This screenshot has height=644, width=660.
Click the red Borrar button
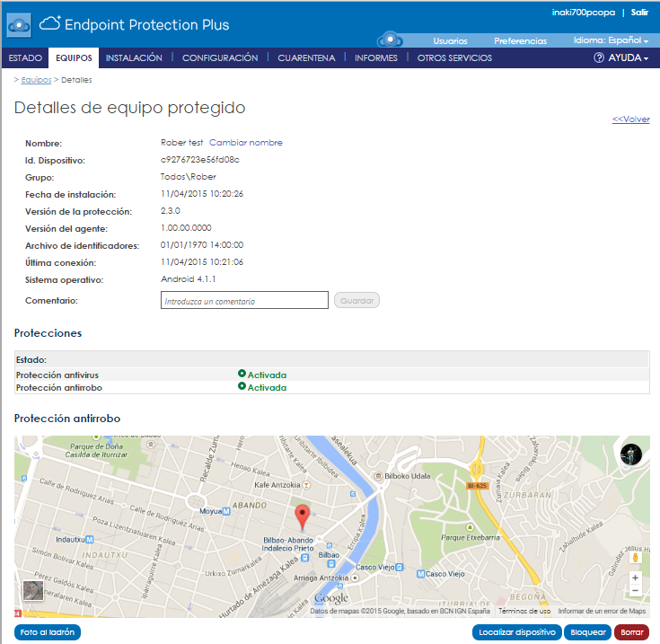[632, 632]
